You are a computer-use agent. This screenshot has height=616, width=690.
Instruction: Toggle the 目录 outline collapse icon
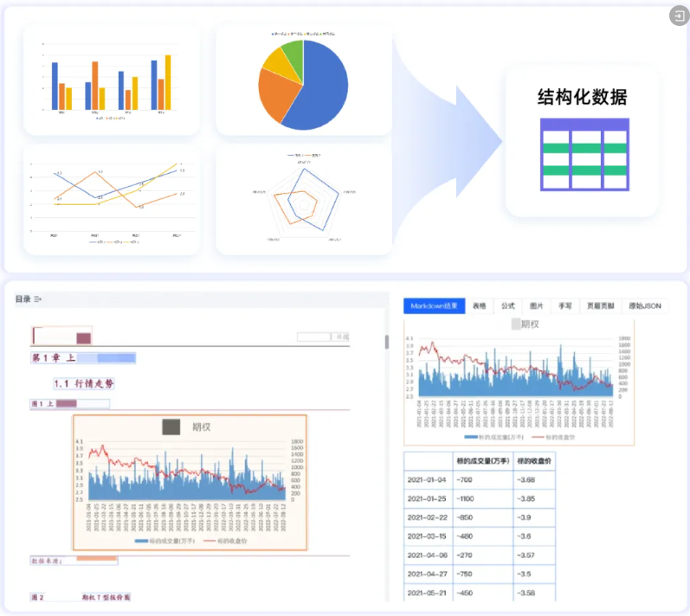(38, 299)
